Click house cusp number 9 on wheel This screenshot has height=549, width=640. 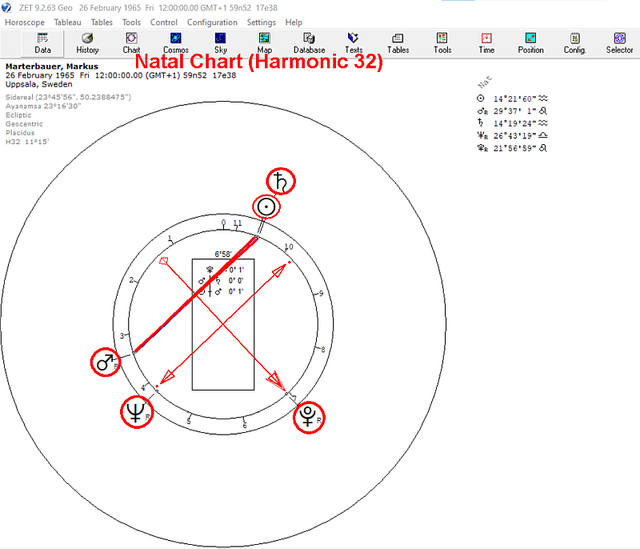[x=321, y=293]
